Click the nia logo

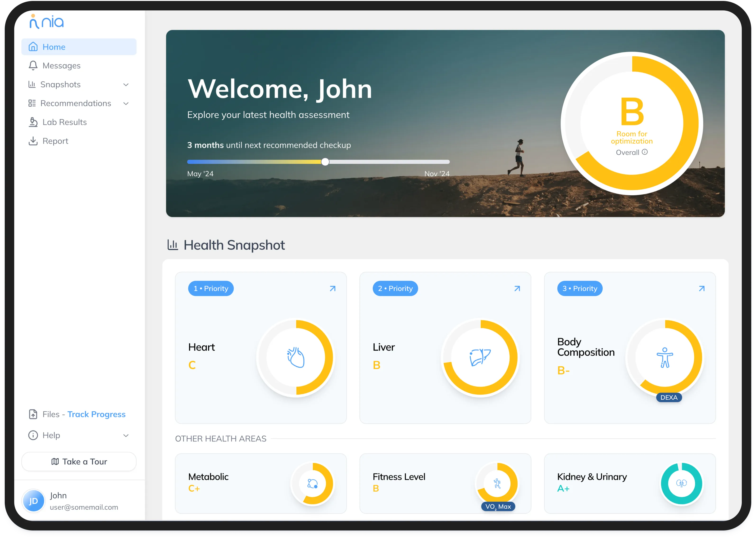46,22
